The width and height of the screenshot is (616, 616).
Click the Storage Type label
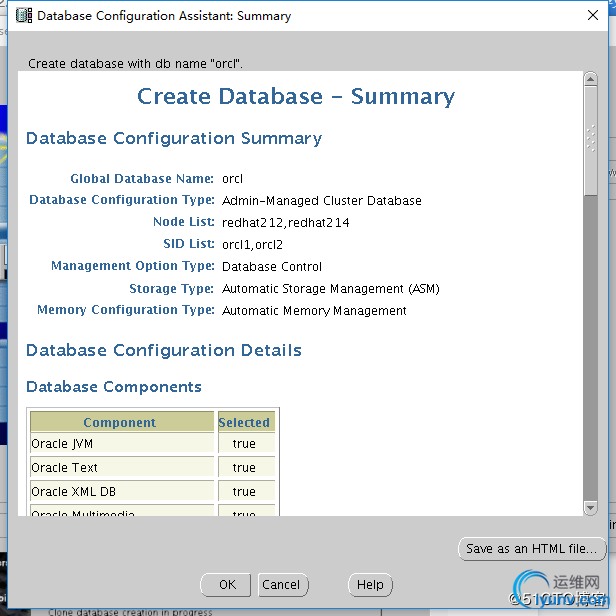click(171, 288)
